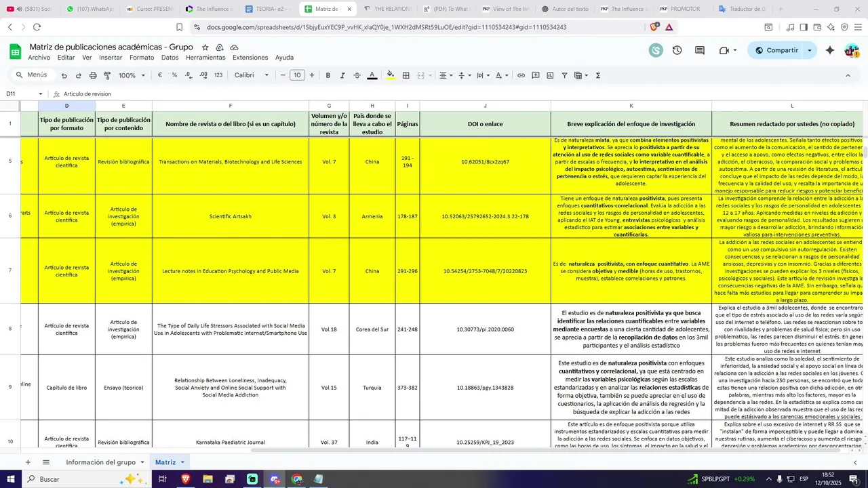
Task: Star the document title
Action: click(x=205, y=47)
